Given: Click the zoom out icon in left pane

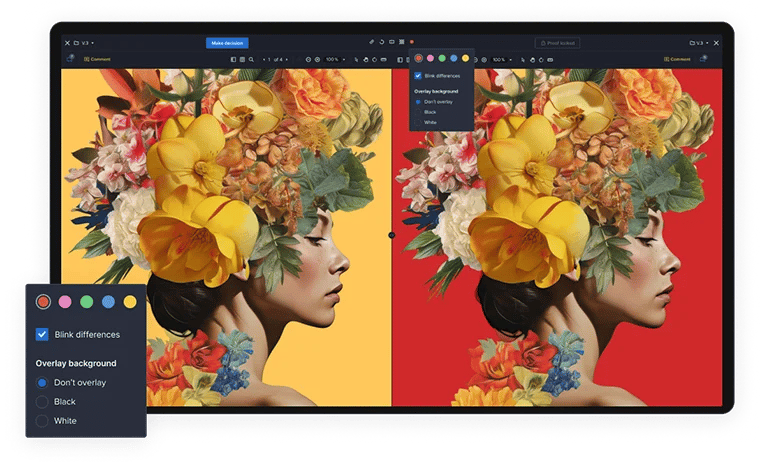Looking at the screenshot, I should pyautogui.click(x=308, y=60).
